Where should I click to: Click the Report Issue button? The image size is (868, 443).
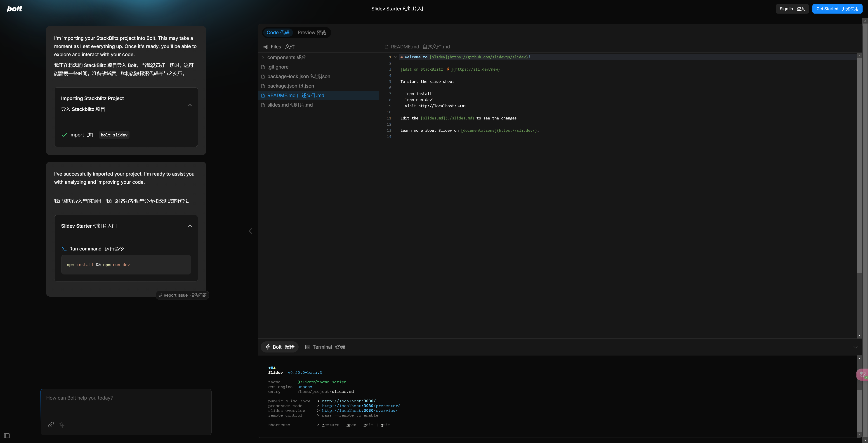182,295
